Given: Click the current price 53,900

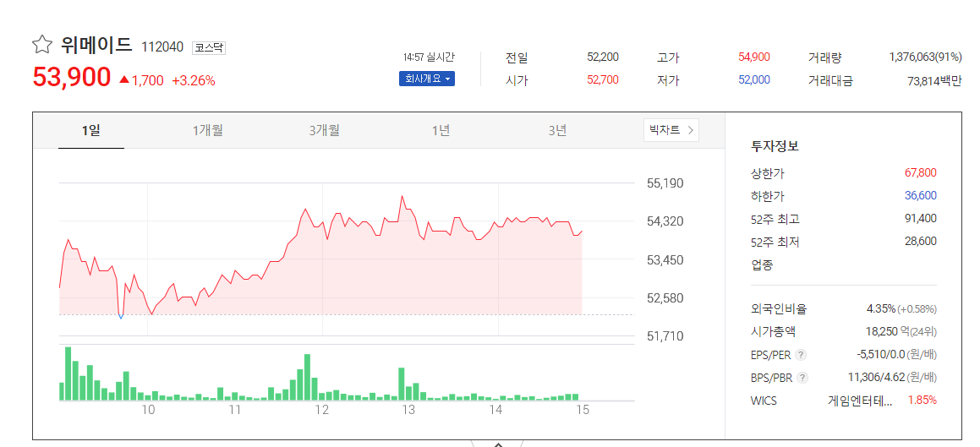Looking at the screenshot, I should (x=72, y=78).
